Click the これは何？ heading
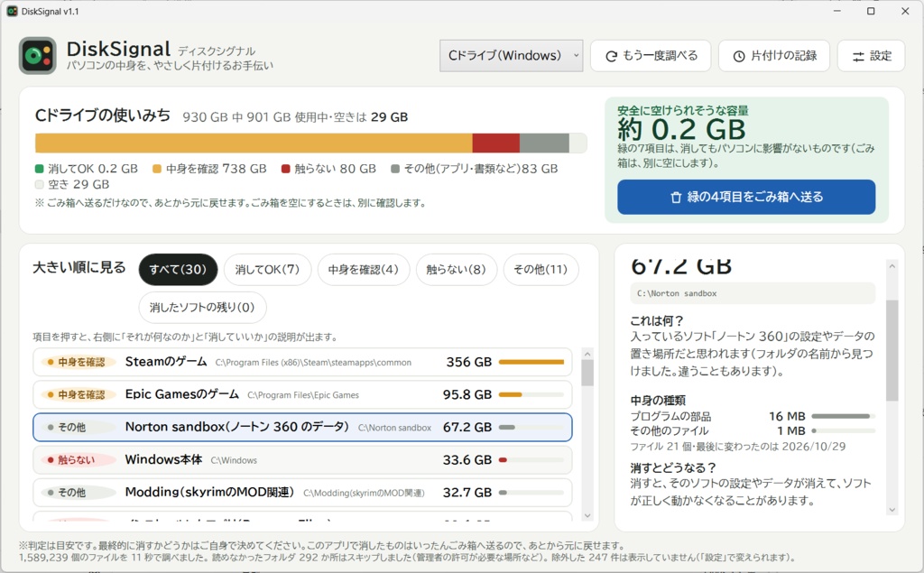924x573 pixels. click(x=657, y=320)
